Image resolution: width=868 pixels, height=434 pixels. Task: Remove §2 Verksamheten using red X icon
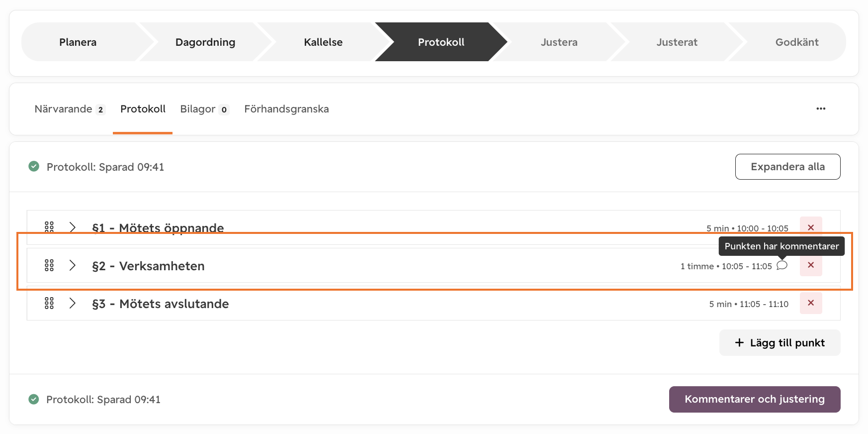[811, 265]
